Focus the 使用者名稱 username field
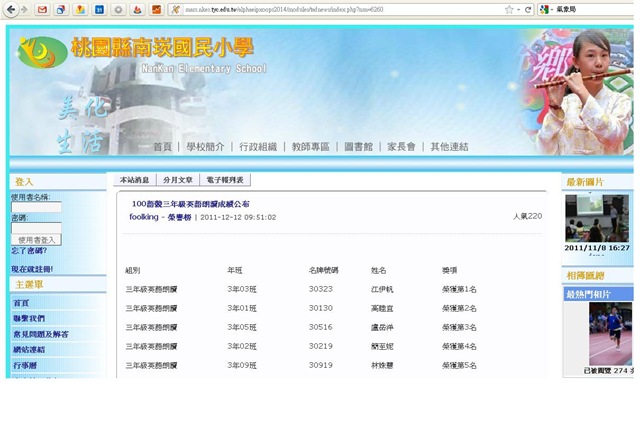This screenshot has width=640, height=437. [x=36, y=207]
